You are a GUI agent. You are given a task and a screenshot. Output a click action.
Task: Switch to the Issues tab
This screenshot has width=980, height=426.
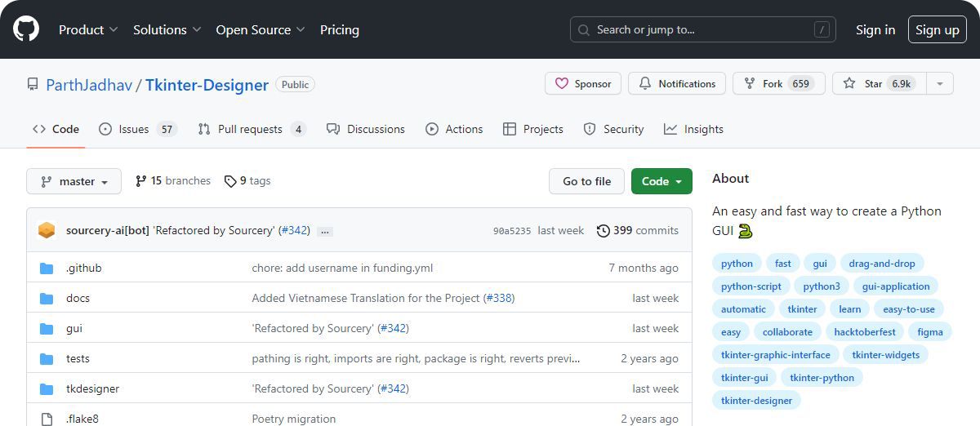[x=137, y=129]
